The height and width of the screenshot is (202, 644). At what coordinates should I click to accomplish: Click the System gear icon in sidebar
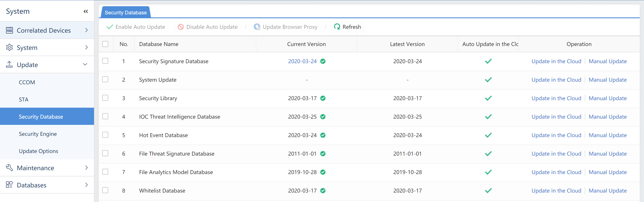coord(9,47)
